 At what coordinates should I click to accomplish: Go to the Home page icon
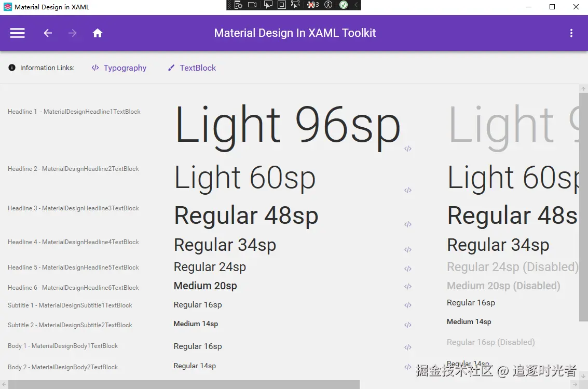pos(98,33)
